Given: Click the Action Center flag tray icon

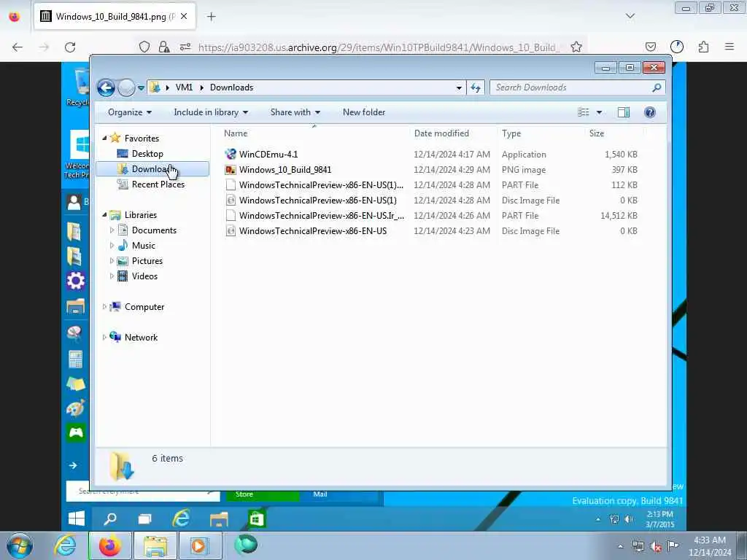Looking at the screenshot, I should click(673, 545).
